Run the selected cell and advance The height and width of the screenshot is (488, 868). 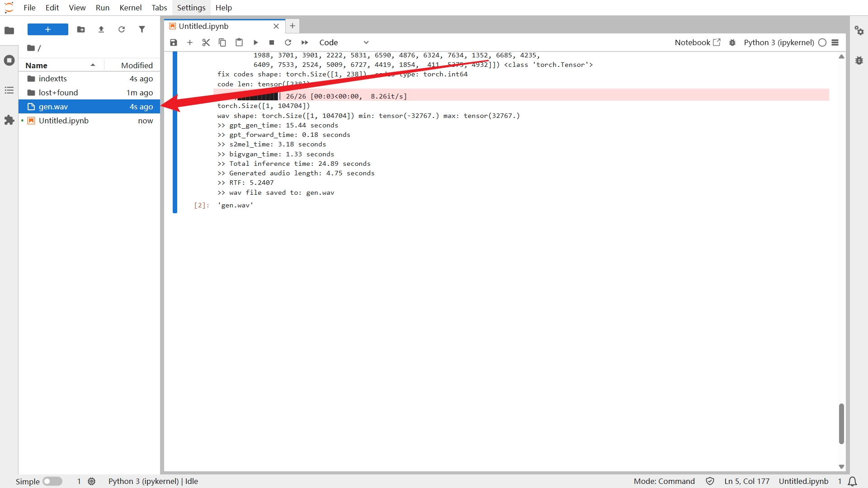click(x=255, y=42)
